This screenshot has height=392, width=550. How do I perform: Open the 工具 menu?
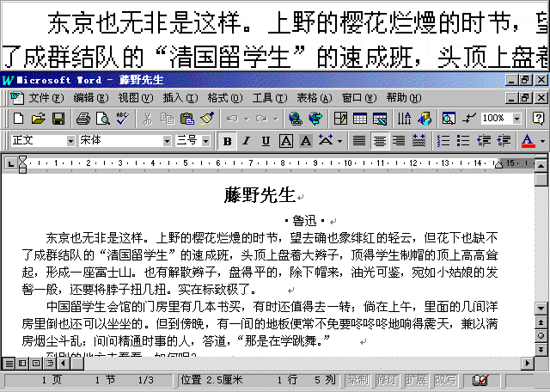click(269, 97)
